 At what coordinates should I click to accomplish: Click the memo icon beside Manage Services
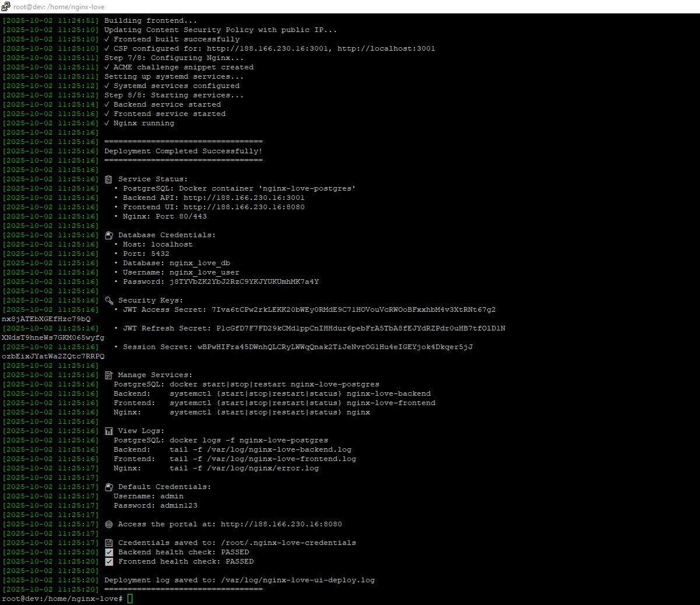(108, 375)
